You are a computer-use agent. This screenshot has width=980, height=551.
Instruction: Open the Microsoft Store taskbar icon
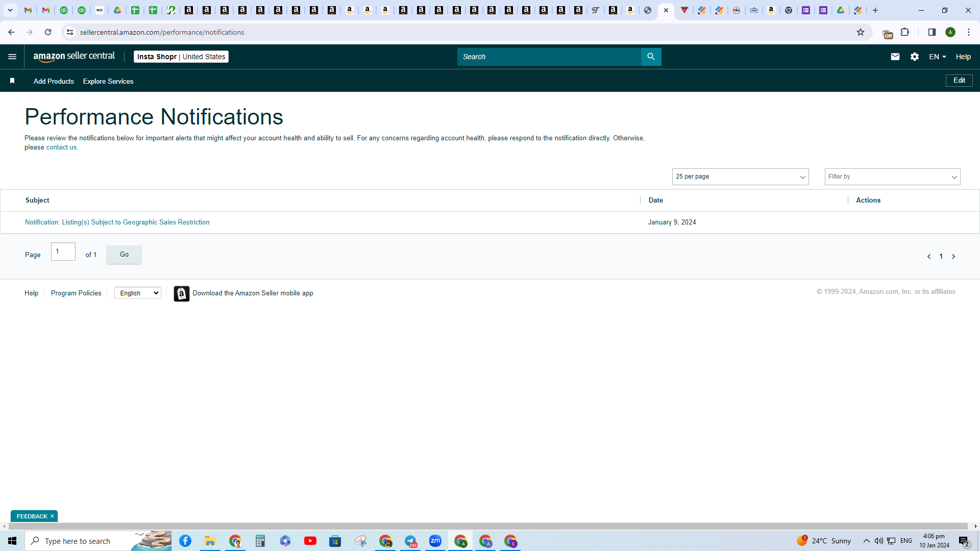335,541
